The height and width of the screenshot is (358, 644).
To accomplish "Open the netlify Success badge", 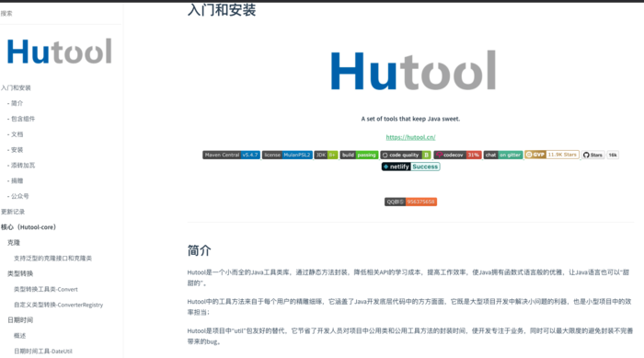I will pyautogui.click(x=410, y=167).
